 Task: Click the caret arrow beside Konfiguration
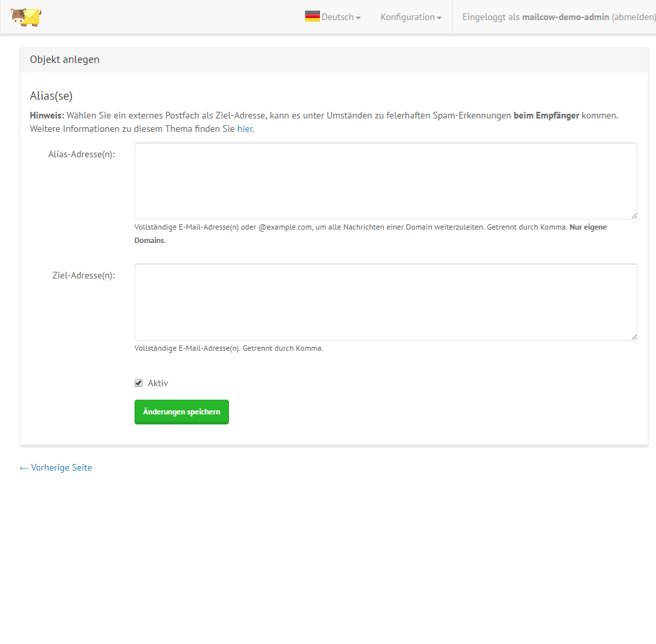tap(439, 18)
